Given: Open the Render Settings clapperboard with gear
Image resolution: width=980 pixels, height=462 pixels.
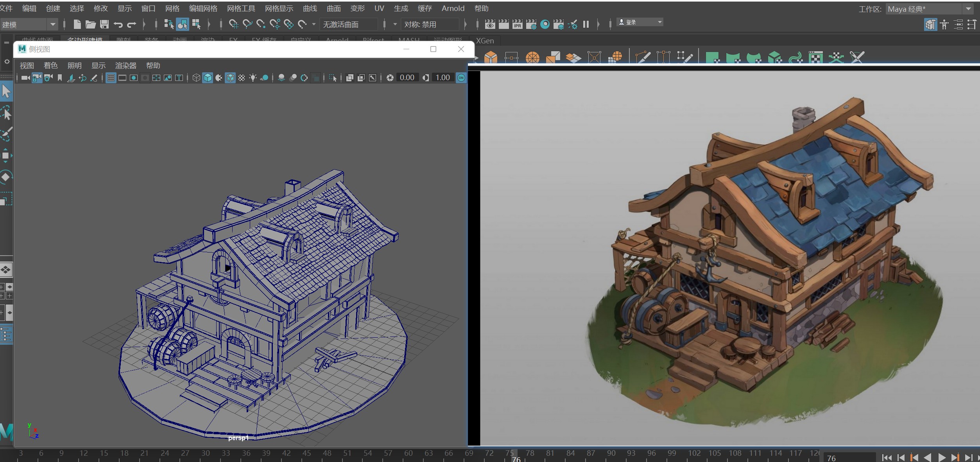Looking at the screenshot, I should tap(531, 24).
